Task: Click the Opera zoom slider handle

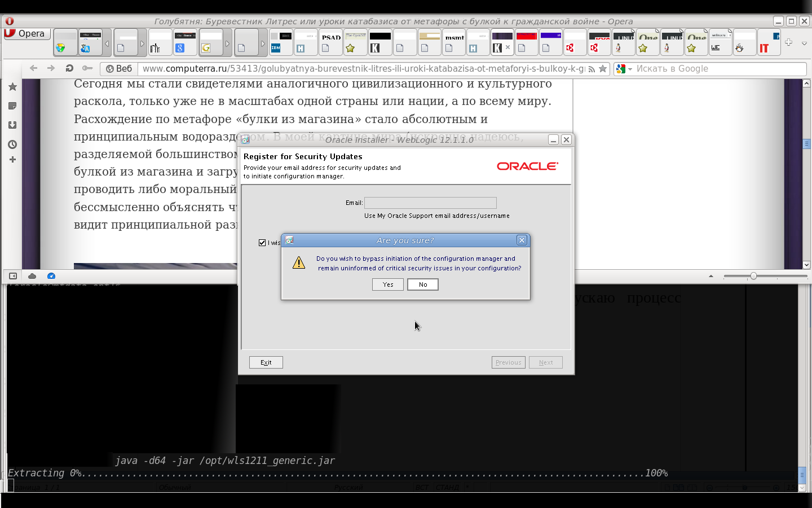Action: pos(753,276)
